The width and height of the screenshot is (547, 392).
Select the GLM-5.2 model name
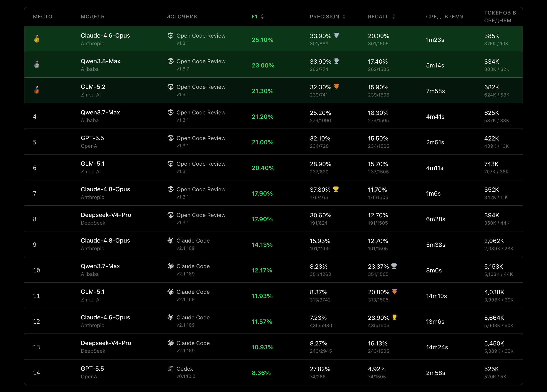tap(93, 87)
